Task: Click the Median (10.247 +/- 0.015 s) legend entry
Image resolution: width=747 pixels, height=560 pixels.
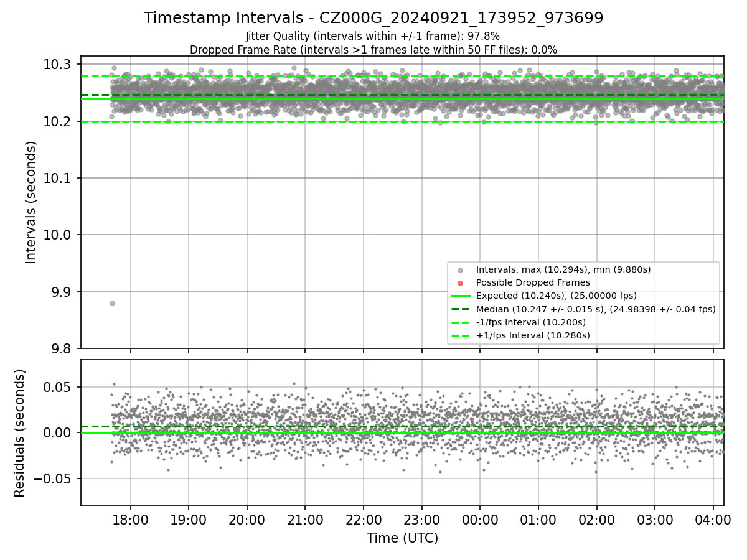Action: click(x=596, y=309)
